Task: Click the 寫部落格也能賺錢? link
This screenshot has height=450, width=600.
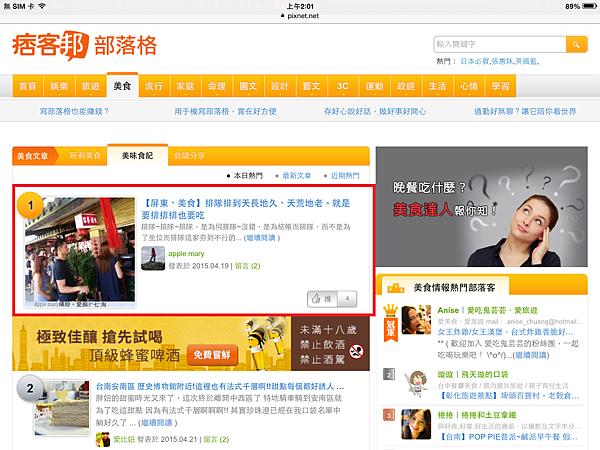Action: (x=75, y=111)
